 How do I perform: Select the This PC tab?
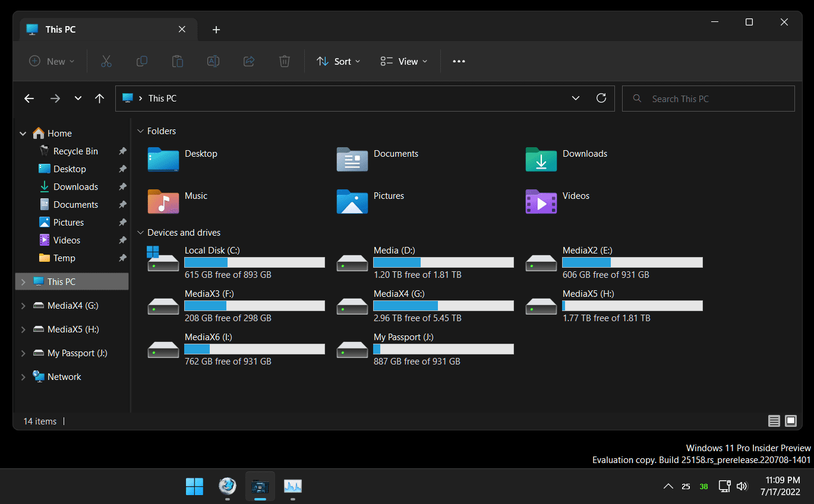pyautogui.click(x=107, y=29)
